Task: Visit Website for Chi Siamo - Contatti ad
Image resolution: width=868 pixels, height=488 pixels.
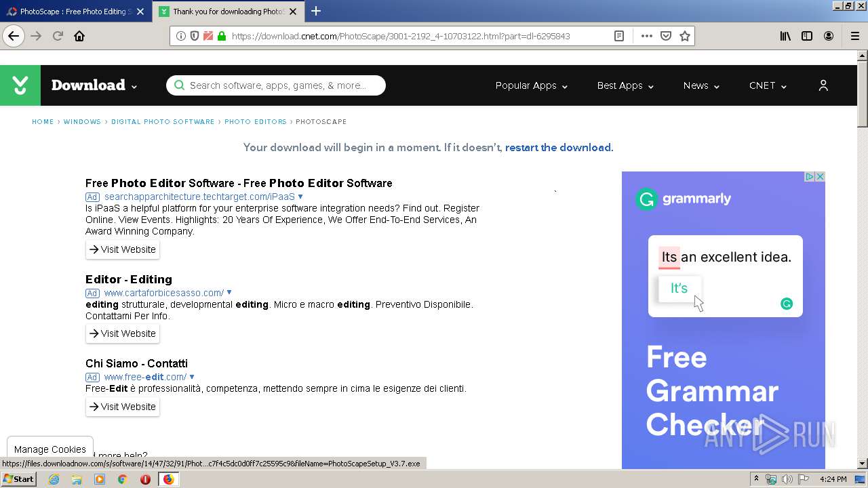Action: tap(123, 407)
